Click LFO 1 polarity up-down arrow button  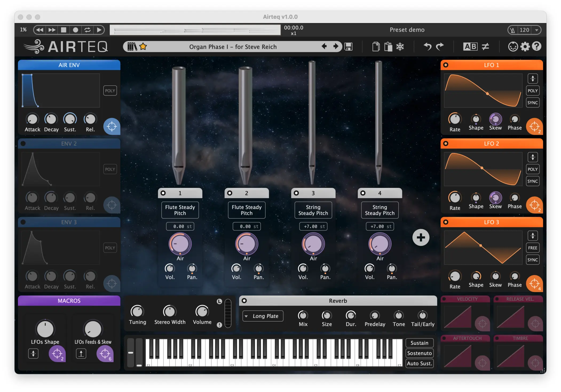(533, 79)
